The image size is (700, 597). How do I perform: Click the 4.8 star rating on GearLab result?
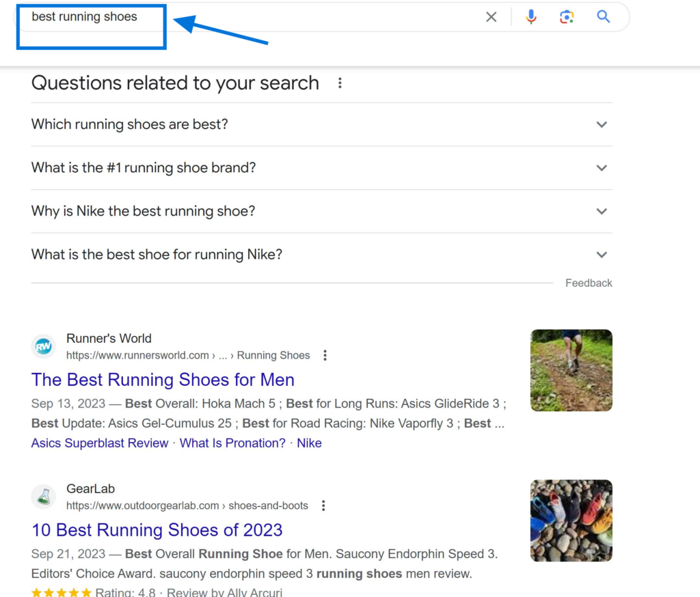pos(62,592)
